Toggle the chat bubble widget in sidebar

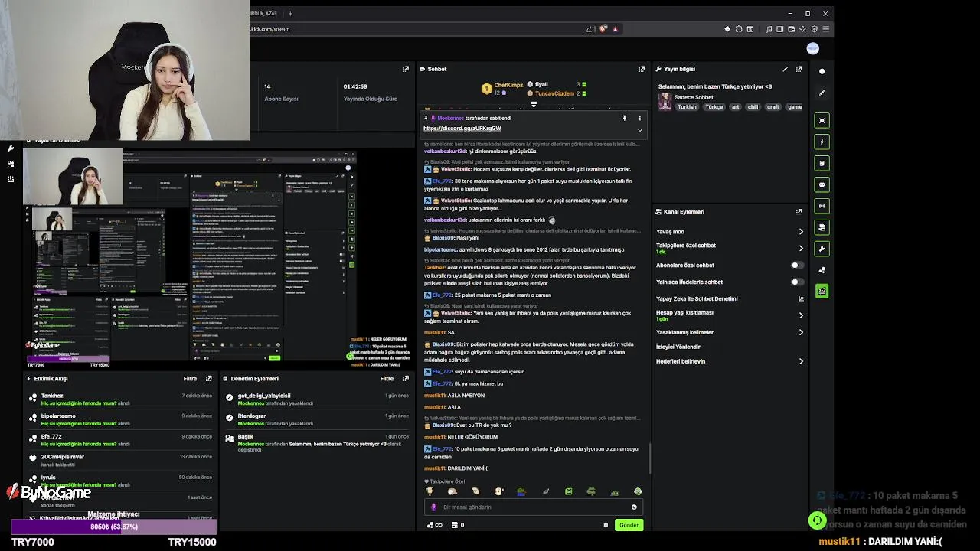(x=822, y=184)
